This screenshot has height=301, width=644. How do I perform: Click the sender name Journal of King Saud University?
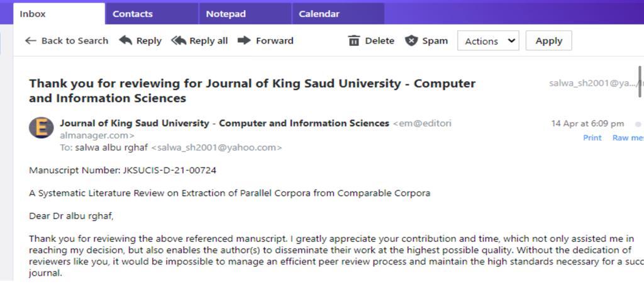point(224,123)
